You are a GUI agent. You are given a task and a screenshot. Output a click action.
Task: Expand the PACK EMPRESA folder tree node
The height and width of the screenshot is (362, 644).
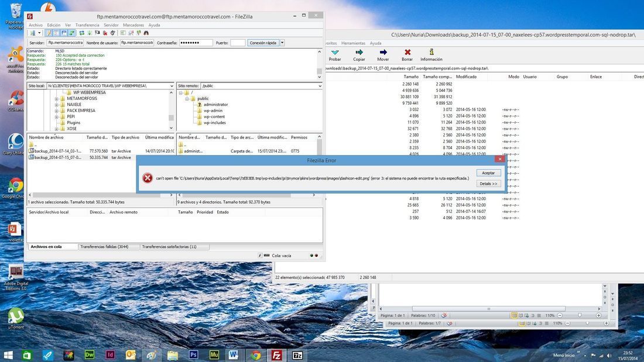coord(56,111)
